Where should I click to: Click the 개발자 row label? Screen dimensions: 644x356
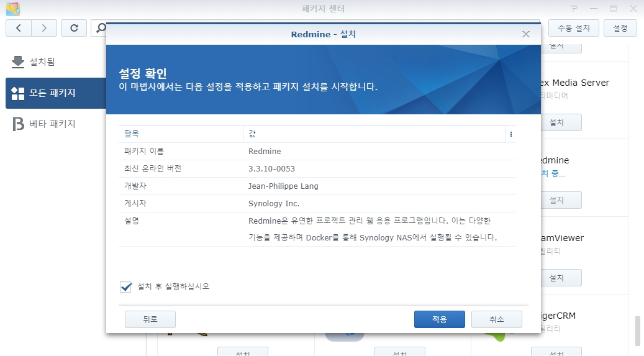tap(135, 186)
